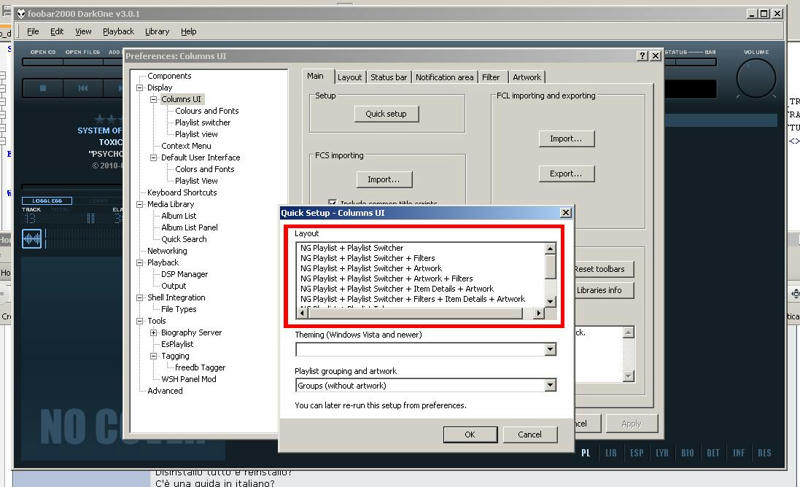Select Keyboard Shortcuts in preferences tree

(x=181, y=192)
